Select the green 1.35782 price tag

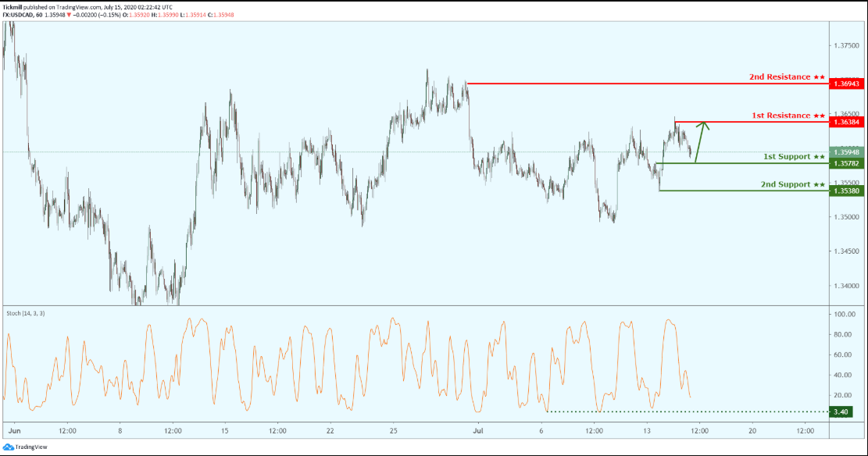tap(846, 163)
